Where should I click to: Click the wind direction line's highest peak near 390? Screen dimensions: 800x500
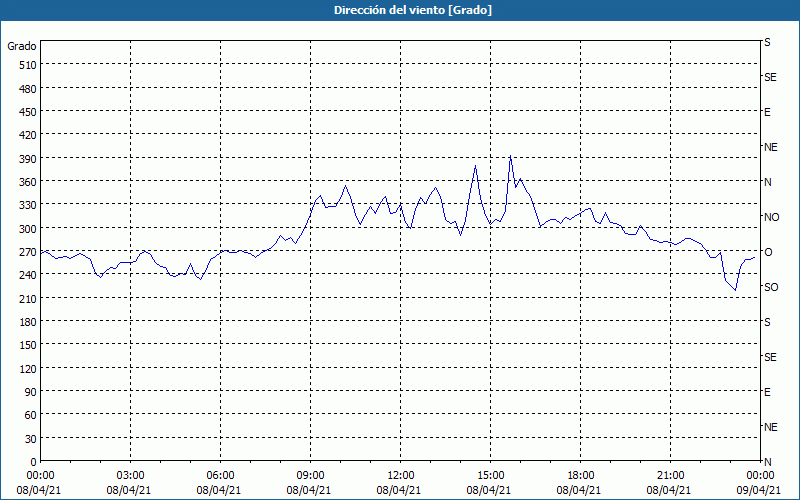(x=510, y=156)
